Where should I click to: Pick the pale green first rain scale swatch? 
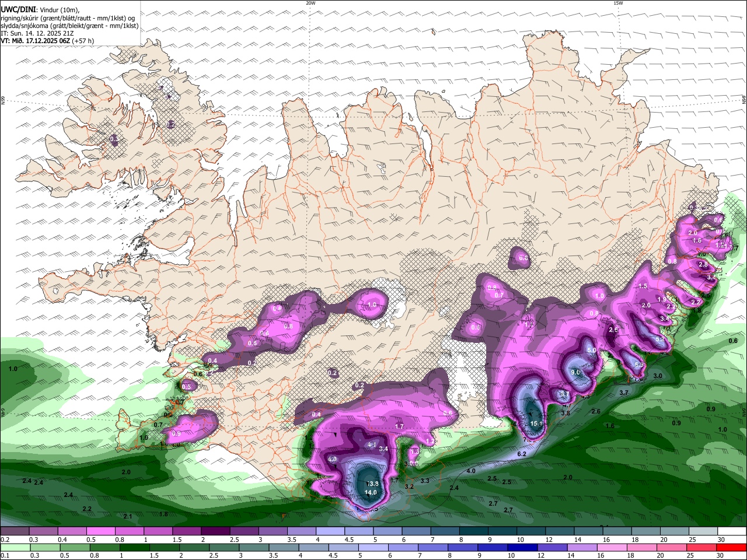coord(15,547)
